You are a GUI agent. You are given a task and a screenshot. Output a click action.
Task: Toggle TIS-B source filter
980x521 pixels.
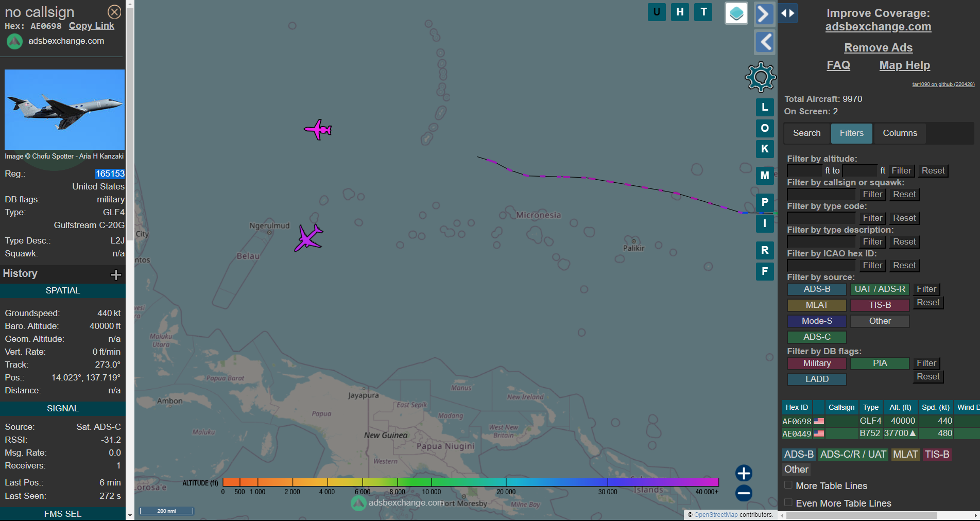click(880, 305)
